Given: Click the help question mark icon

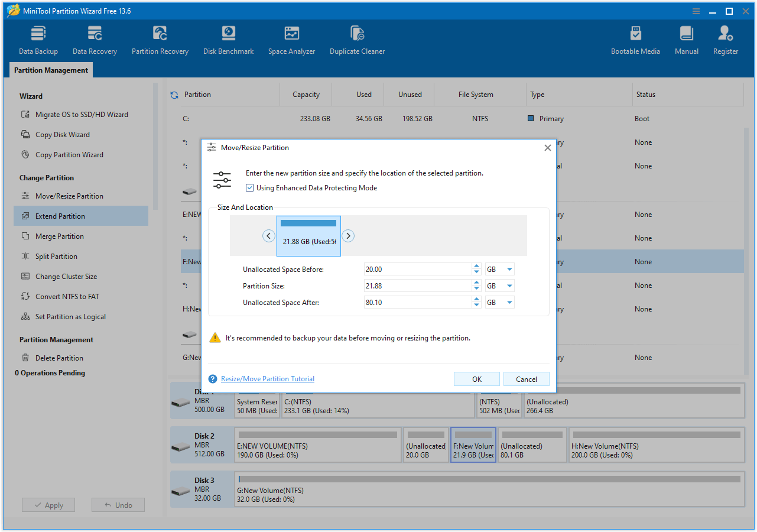Looking at the screenshot, I should tap(213, 379).
